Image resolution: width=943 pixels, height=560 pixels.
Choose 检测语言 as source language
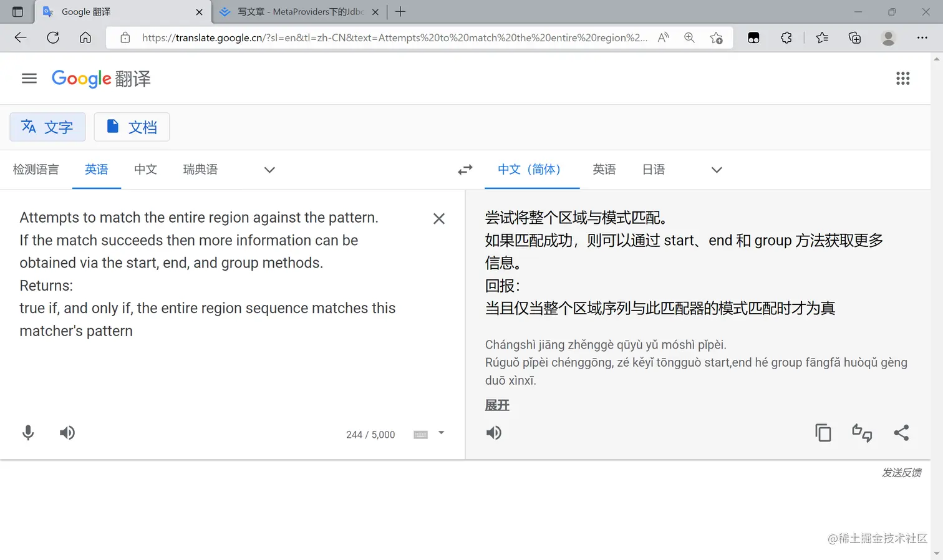(x=36, y=170)
